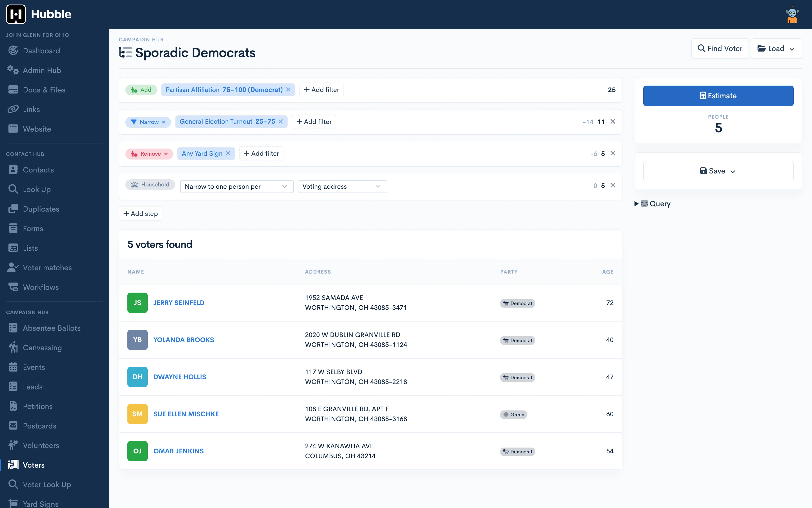
Task: Open the Narrow step type dropdown
Action: (148, 122)
